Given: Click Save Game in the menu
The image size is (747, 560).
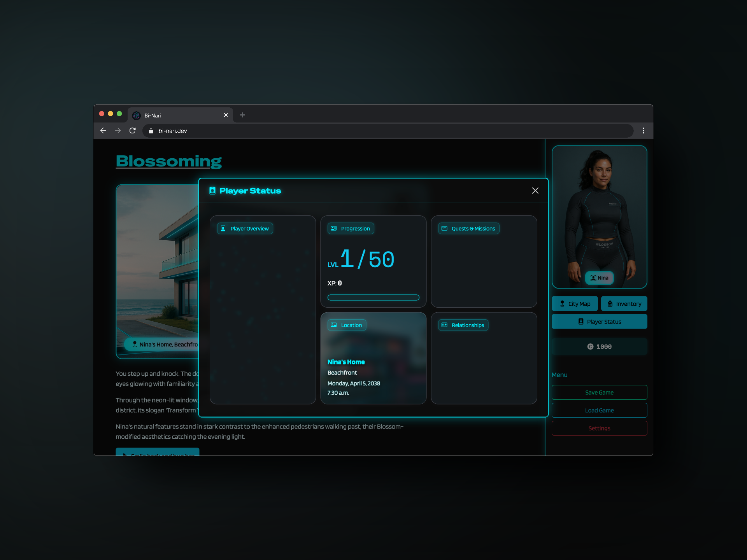Looking at the screenshot, I should pyautogui.click(x=599, y=392).
